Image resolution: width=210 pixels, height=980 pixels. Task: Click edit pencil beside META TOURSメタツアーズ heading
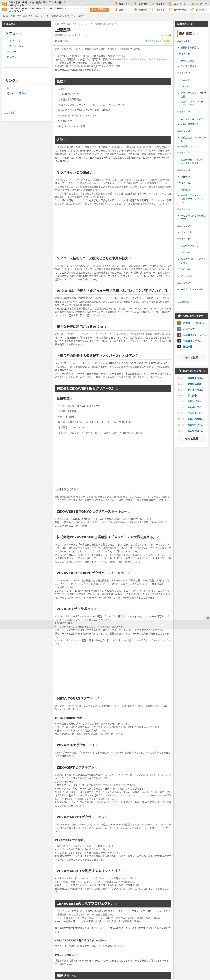point(101,698)
